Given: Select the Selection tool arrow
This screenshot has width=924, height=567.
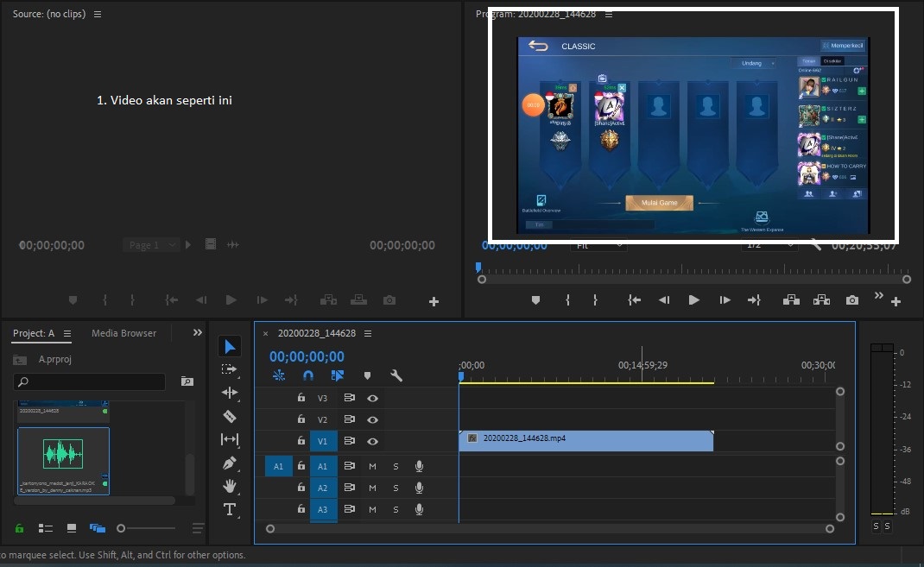Looking at the screenshot, I should (229, 346).
